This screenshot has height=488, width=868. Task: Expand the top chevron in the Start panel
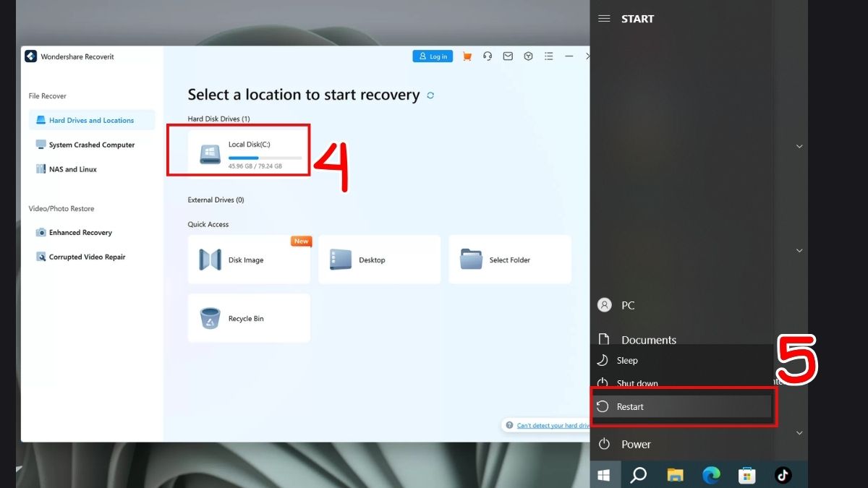coord(799,146)
